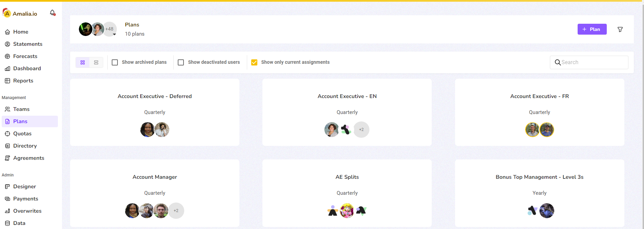Open Bonus Top Management - Level 3s plan
This screenshot has height=229, width=644.
click(x=539, y=193)
